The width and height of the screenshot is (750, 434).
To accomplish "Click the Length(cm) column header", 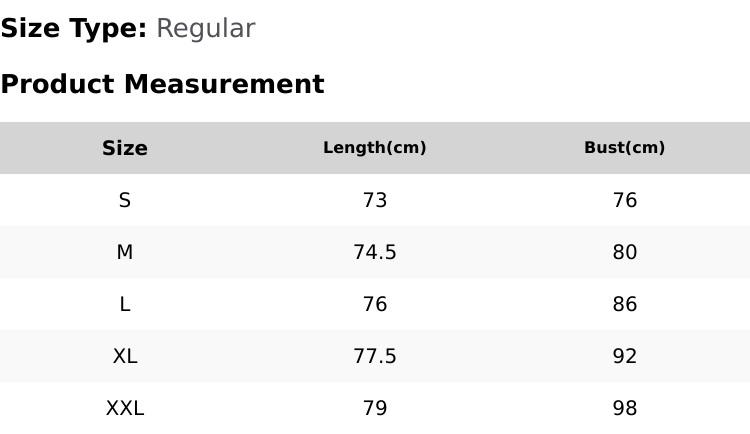I will coord(375,148).
